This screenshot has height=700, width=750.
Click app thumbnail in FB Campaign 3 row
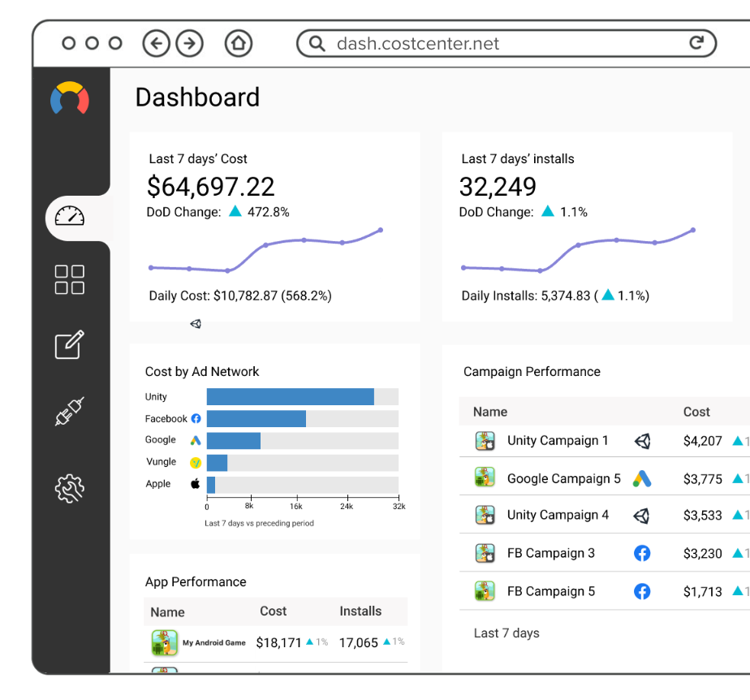pyautogui.click(x=485, y=553)
